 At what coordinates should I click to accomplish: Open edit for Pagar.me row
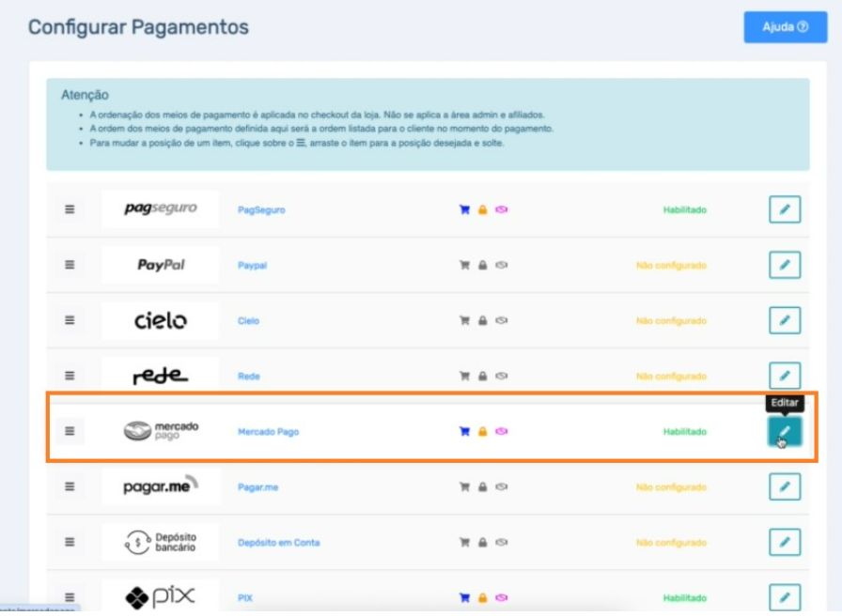click(785, 486)
